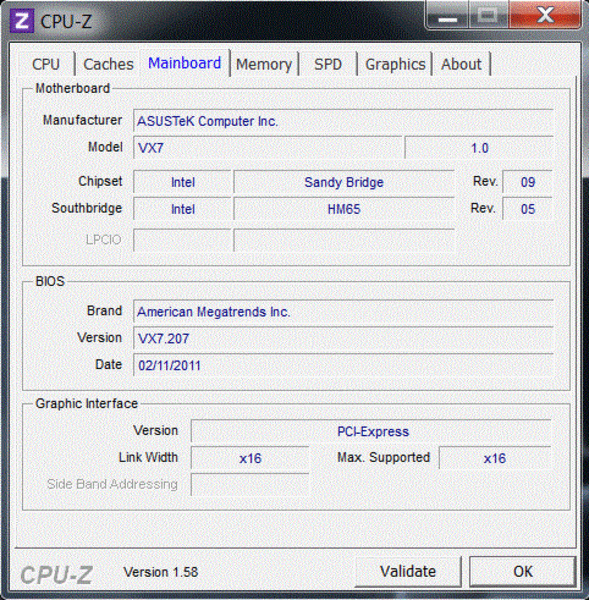Click the Southbridge vendor Intel field
Image resolution: width=589 pixels, height=600 pixels.
coord(183,209)
